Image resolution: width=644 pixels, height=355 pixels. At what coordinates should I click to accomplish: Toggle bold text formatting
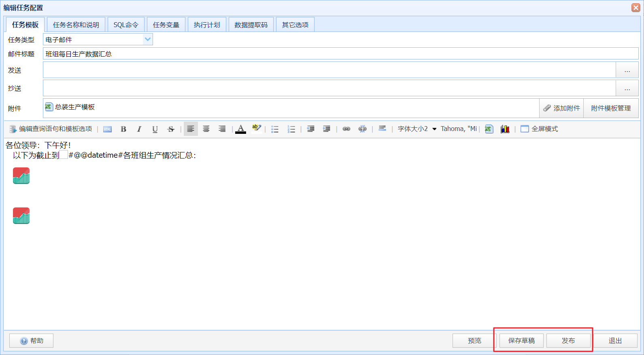(123, 129)
